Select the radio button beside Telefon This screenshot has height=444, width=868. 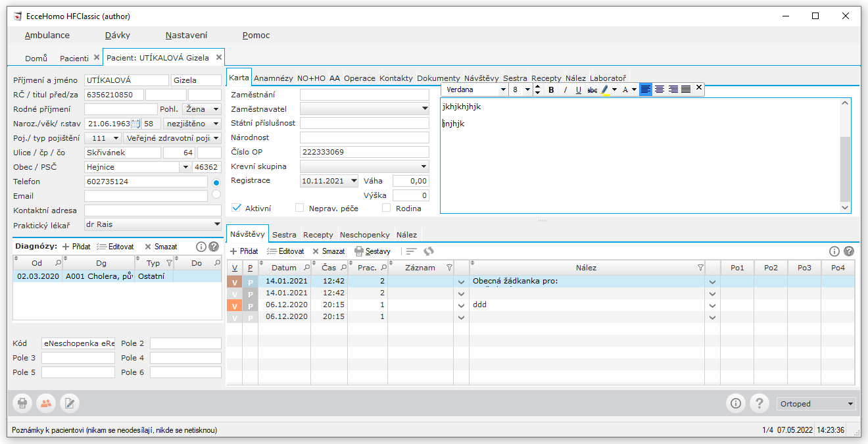216,182
